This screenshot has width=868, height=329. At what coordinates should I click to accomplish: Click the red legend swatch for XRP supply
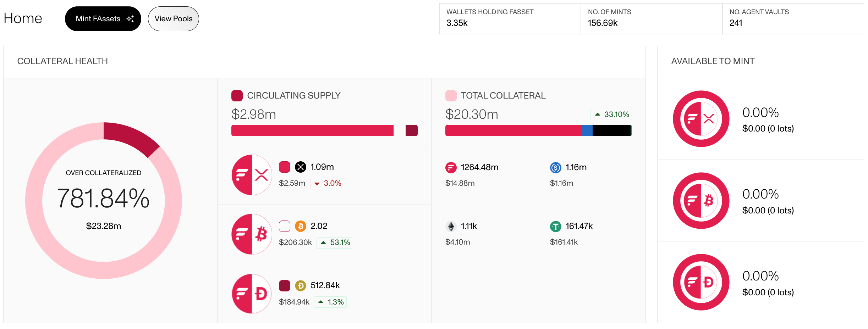tap(285, 167)
